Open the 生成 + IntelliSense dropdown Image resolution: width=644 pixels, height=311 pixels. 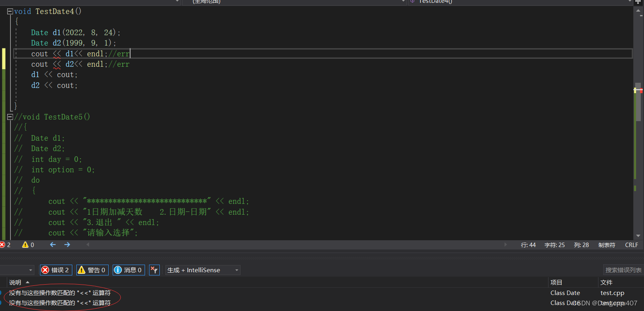[203, 270]
